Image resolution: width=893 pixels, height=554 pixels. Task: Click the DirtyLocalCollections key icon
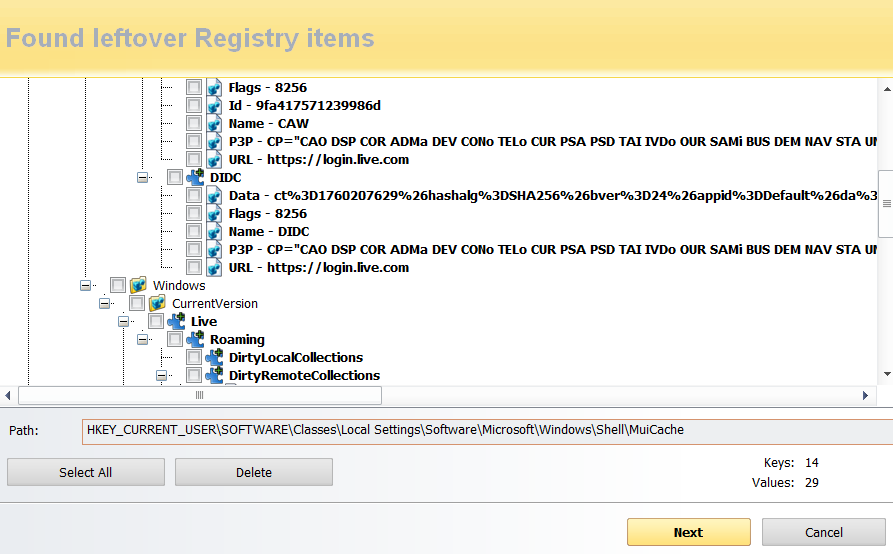[214, 358]
